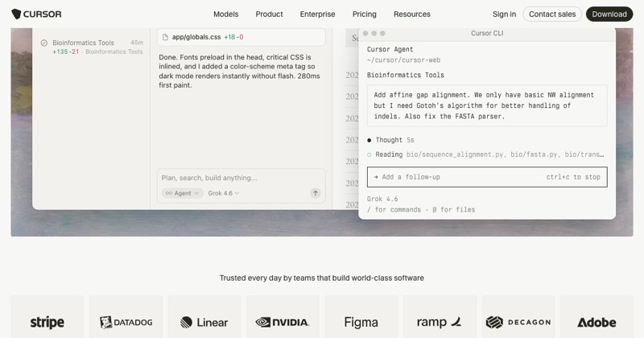This screenshot has height=338, width=644.
Task: Click the ~/cursor/cursor-web path text
Action: pos(403,60)
